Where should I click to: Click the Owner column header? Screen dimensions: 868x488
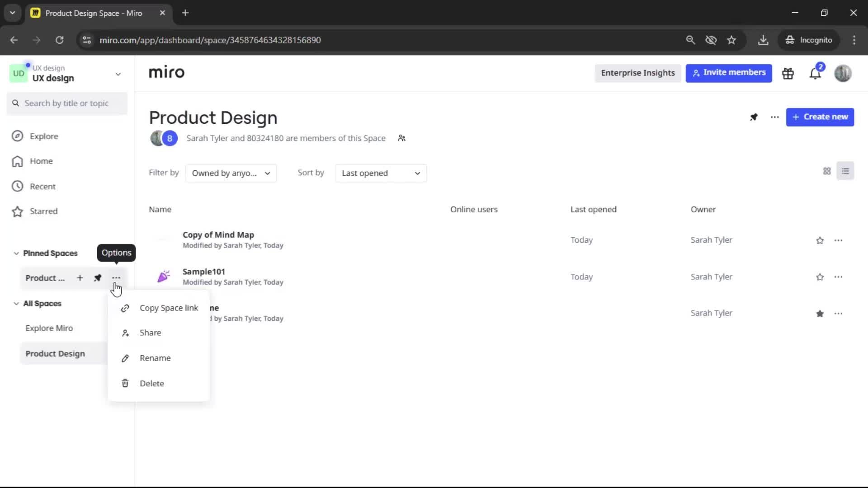[703, 210]
